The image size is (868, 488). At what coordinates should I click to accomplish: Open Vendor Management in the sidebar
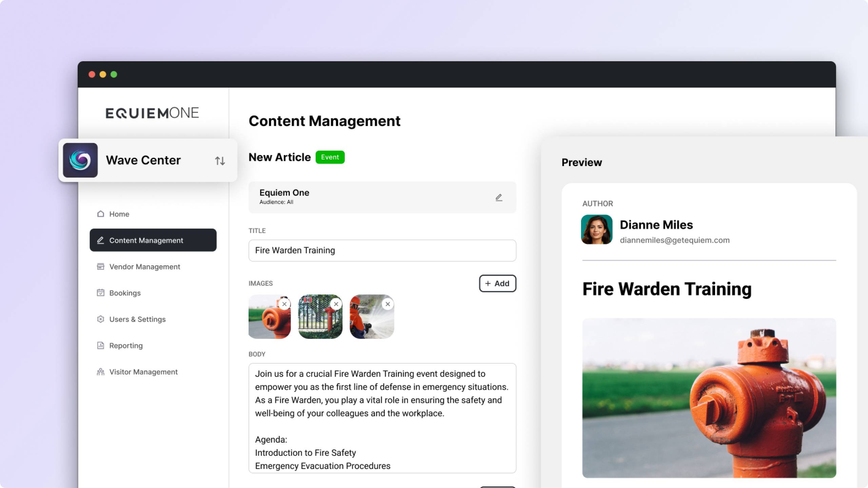tap(153, 266)
